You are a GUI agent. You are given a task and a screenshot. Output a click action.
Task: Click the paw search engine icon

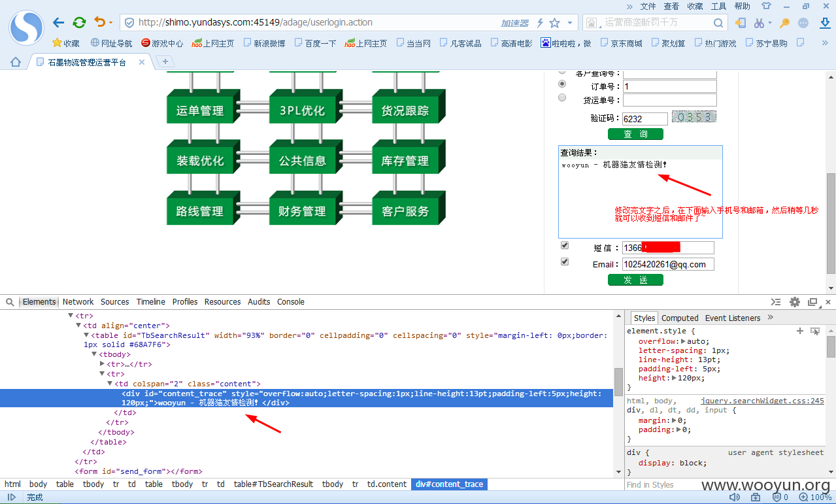592,23
